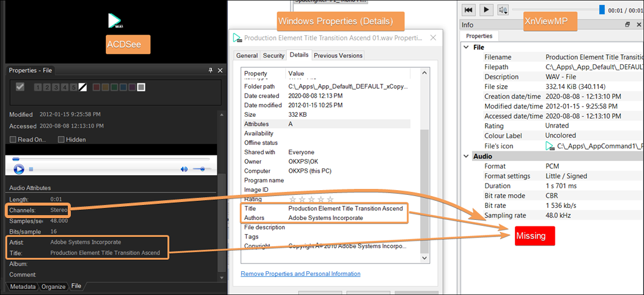The image size is (644, 295).
Task: Select the Duration value 1 s 701 ms
Action: (560, 186)
